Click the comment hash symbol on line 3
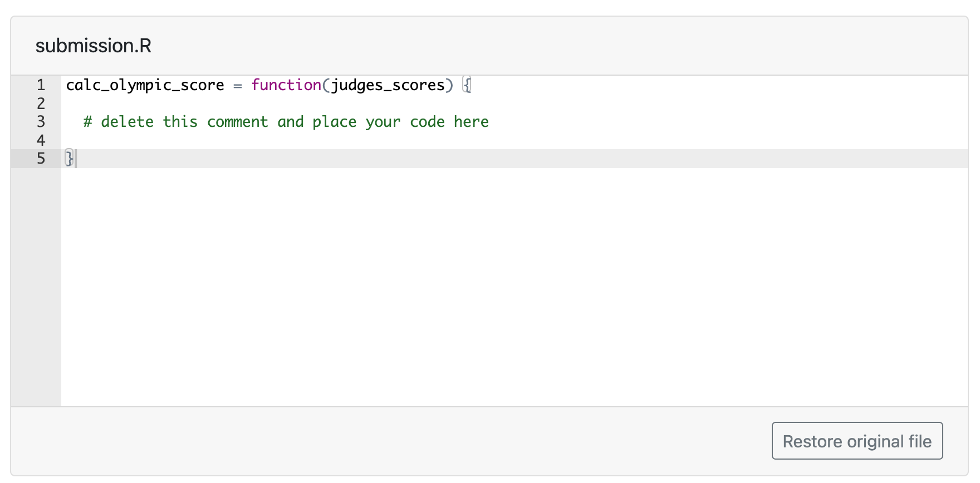 point(87,121)
